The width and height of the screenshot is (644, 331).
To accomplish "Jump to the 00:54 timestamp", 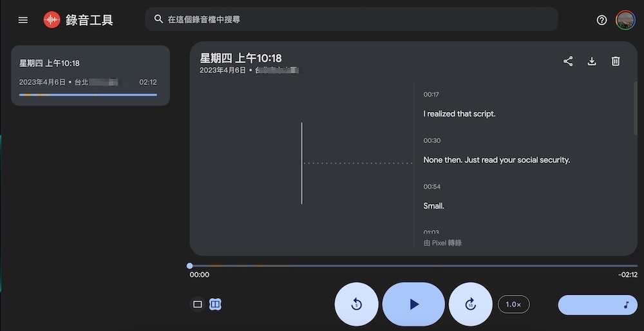I will 432,187.
